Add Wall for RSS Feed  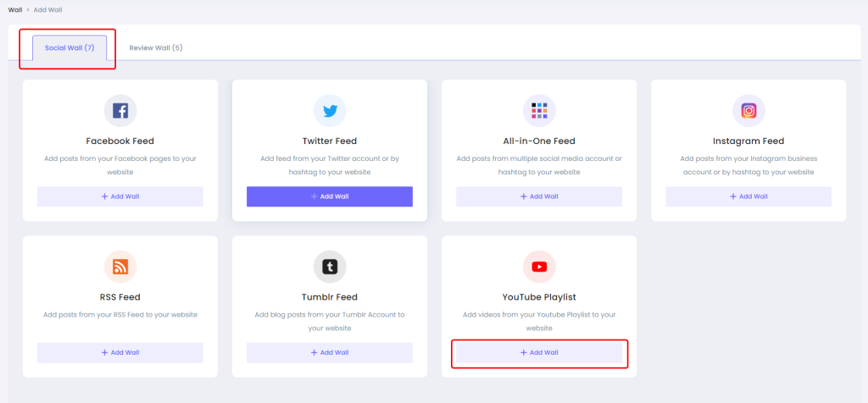[120, 353]
